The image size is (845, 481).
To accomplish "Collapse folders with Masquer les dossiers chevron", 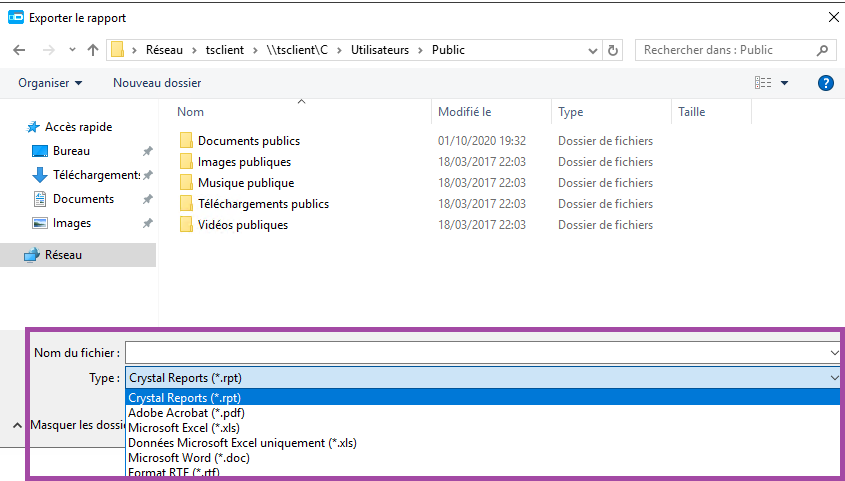I will point(17,426).
